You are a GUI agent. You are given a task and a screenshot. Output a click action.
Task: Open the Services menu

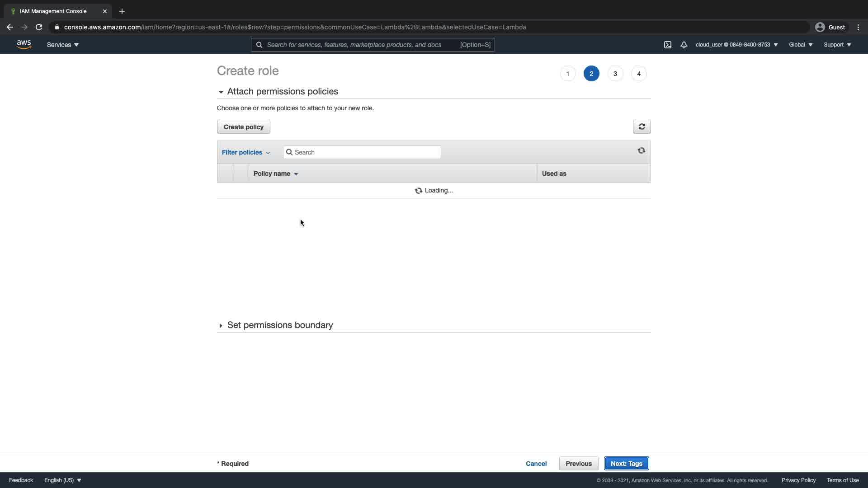click(62, 45)
